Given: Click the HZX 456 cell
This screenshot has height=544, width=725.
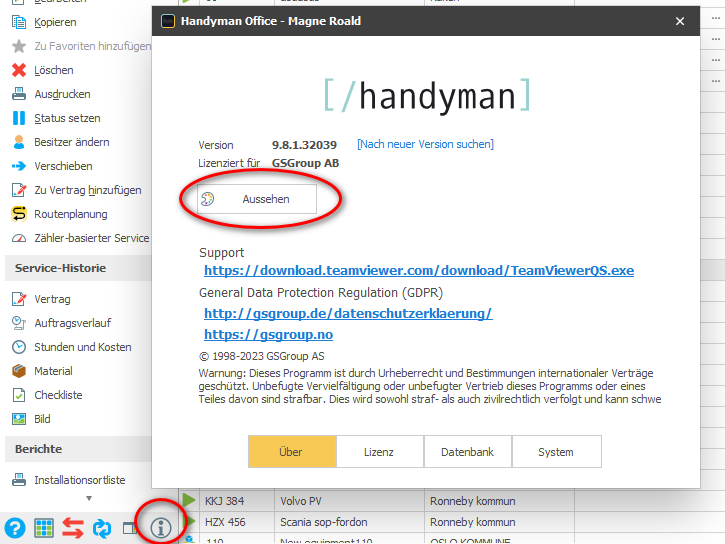Looking at the screenshot, I should click(x=237, y=522).
